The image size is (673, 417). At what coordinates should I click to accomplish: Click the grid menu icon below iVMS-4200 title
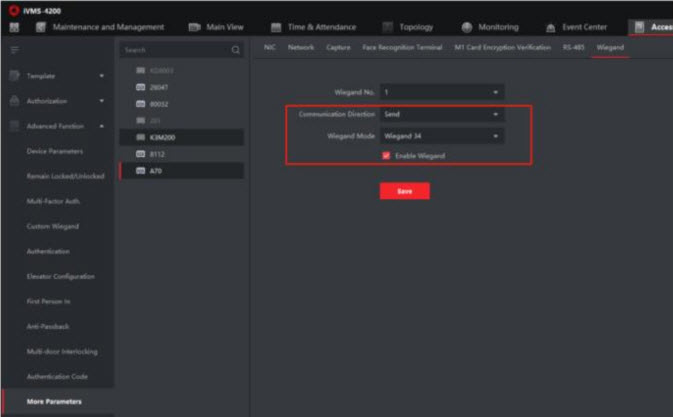[x=15, y=27]
